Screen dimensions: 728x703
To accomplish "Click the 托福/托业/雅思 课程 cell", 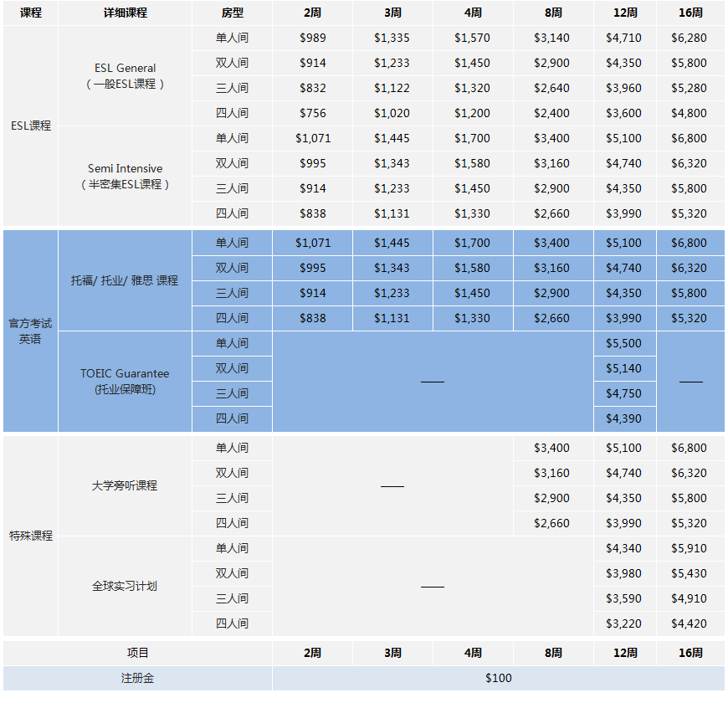I will coord(125,280).
